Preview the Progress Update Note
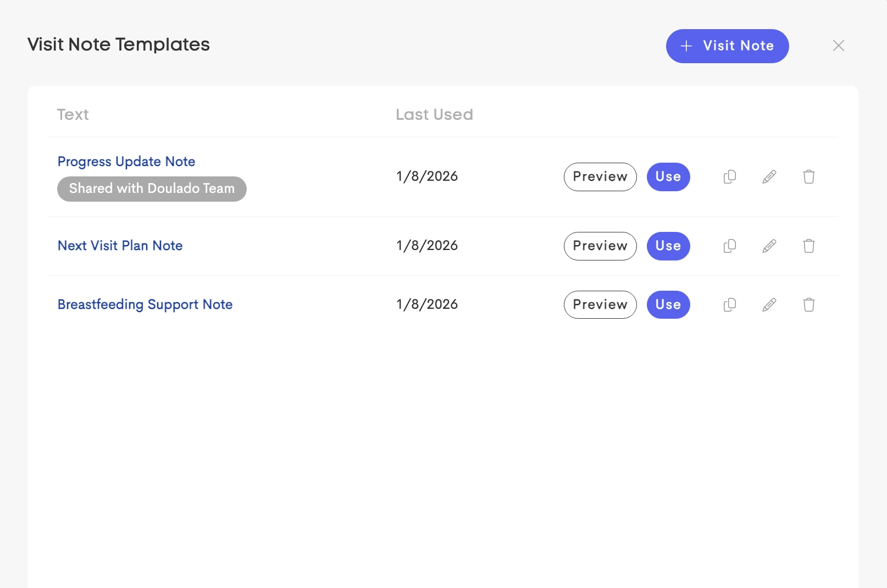887x588 pixels. click(600, 177)
